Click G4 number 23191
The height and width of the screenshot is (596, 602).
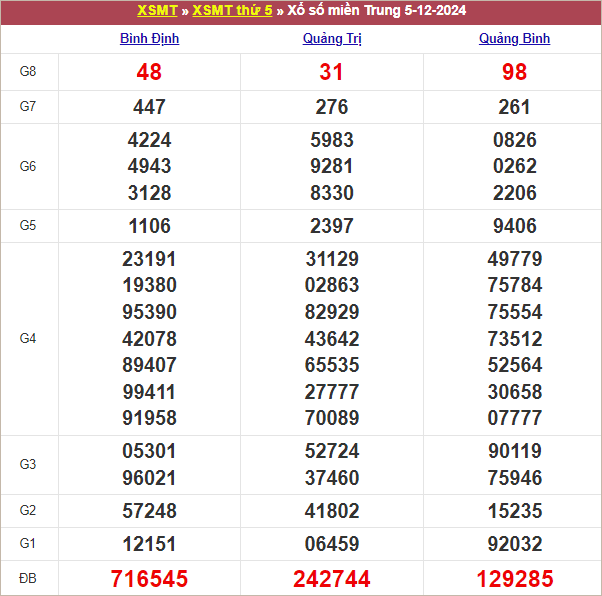pos(149,259)
